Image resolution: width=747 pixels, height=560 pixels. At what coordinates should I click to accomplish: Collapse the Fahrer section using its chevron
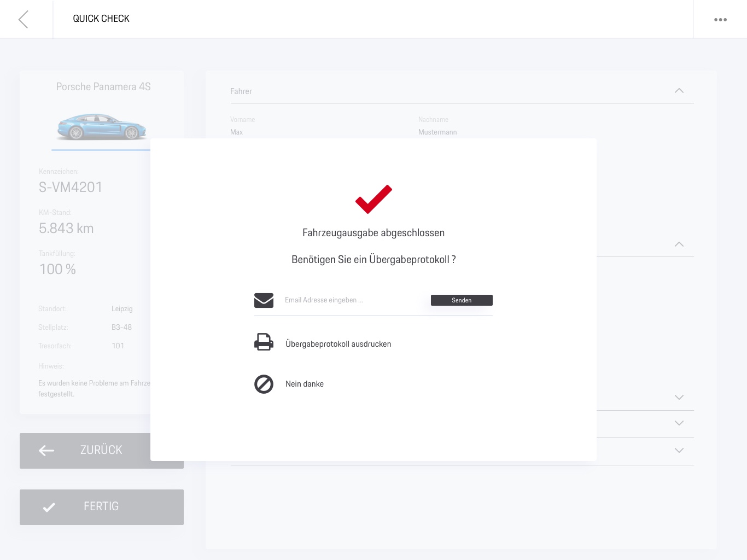(x=679, y=91)
